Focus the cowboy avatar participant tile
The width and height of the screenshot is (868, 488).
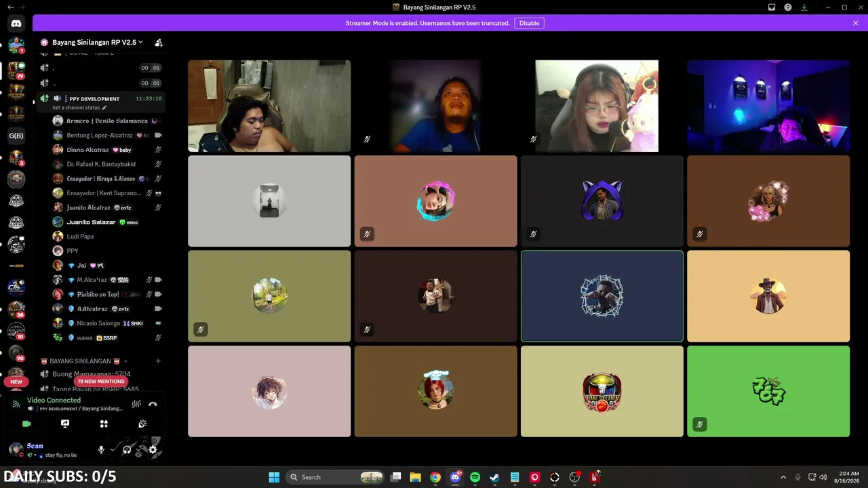pos(768,296)
